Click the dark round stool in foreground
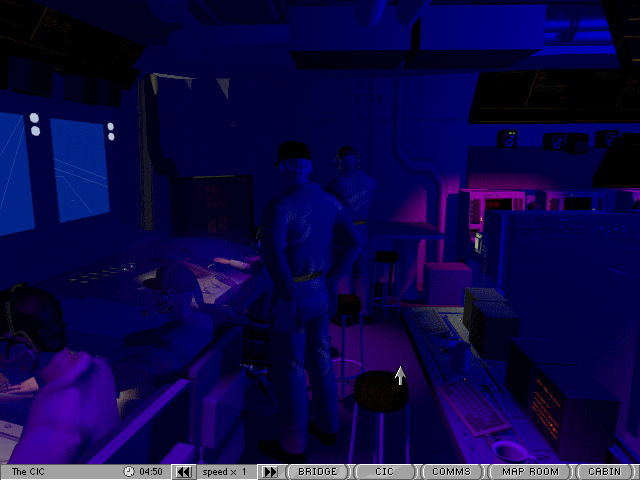This screenshot has width=640, height=480. (x=381, y=392)
